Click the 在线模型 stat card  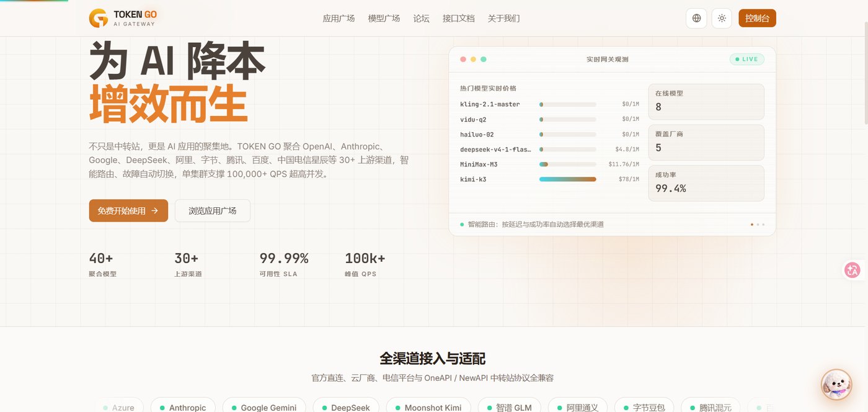coord(706,102)
